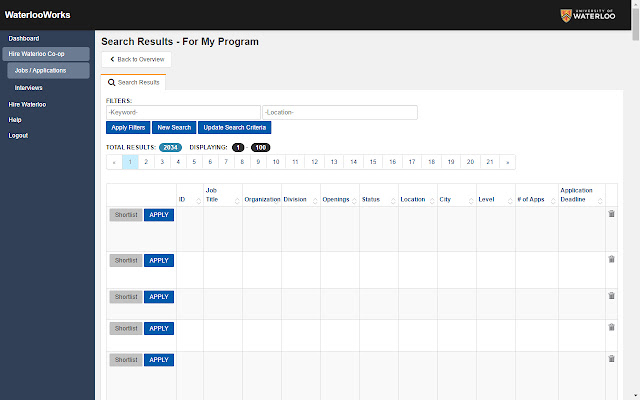This screenshot has height=400, width=640.
Task: Apply to the first job row
Action: click(159, 215)
